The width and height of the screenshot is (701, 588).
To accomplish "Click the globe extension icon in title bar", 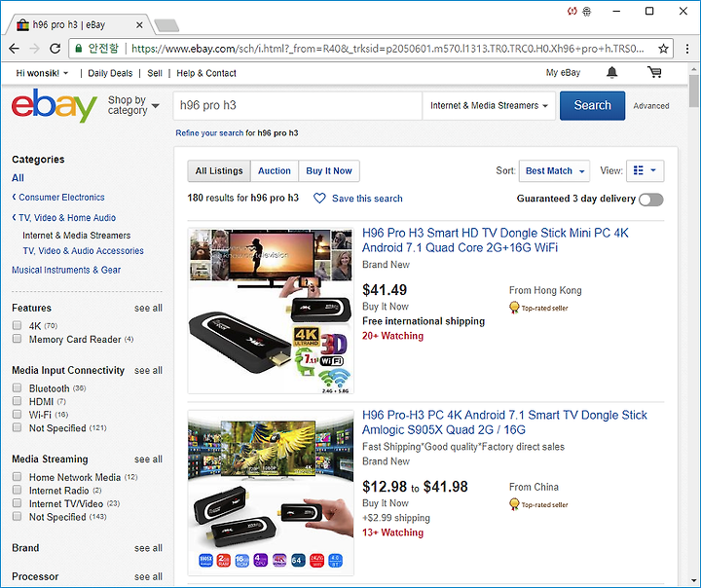I will tap(586, 11).
